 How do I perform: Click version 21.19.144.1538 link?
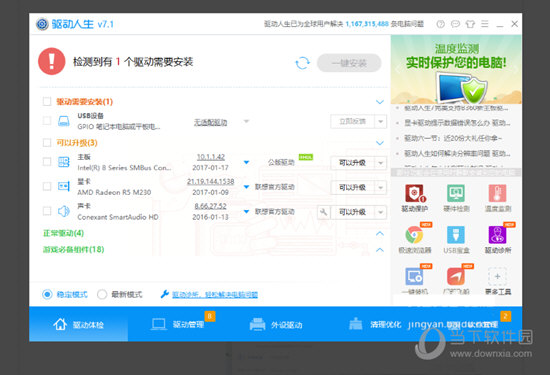coord(210,181)
